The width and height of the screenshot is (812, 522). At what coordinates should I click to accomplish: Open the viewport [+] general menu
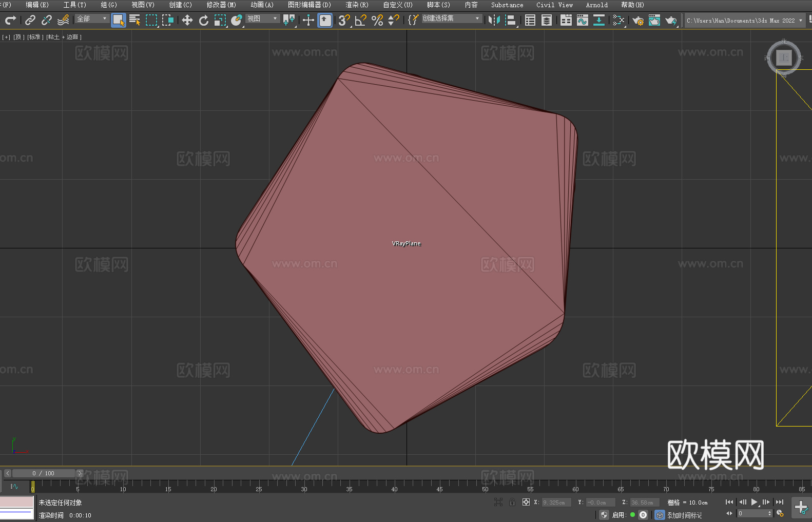(6, 37)
